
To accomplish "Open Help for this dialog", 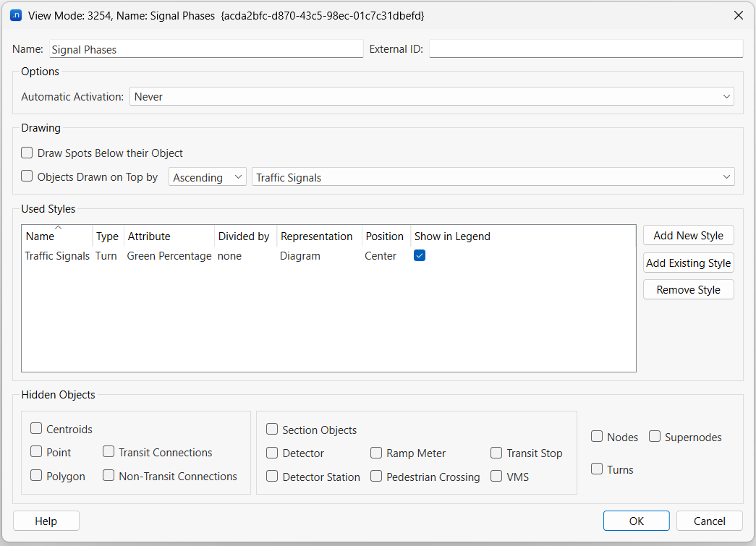I will (x=46, y=521).
